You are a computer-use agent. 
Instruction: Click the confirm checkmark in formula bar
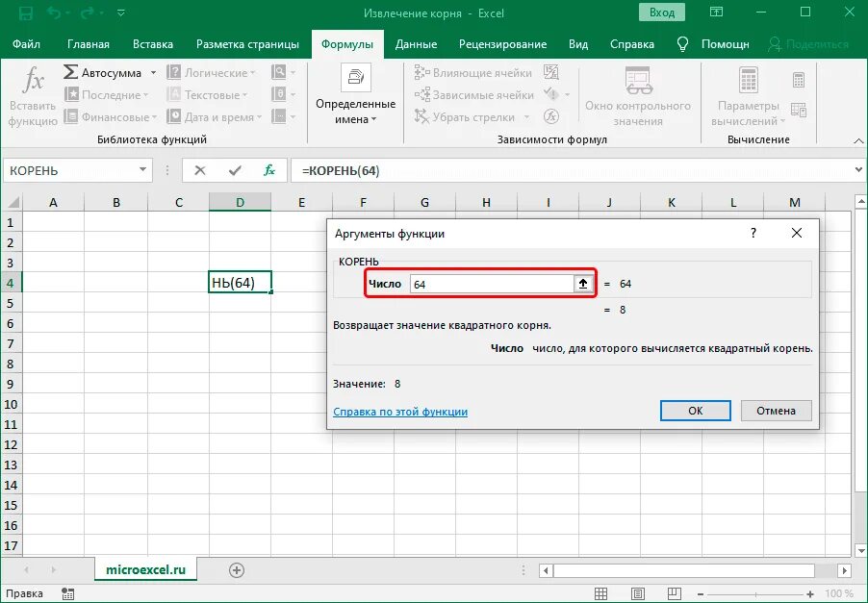tap(235, 170)
